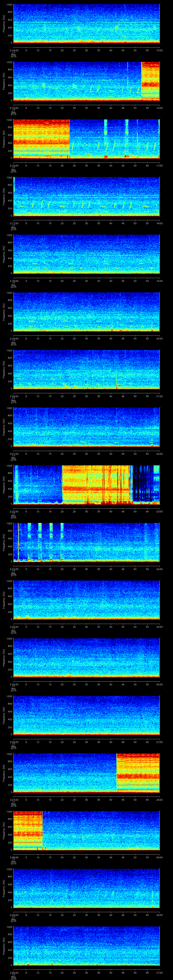The width and height of the screenshot is (173, 980).
Task: Click the spectrogram panel starting at 2:25:00
Action: pos(87,657)
